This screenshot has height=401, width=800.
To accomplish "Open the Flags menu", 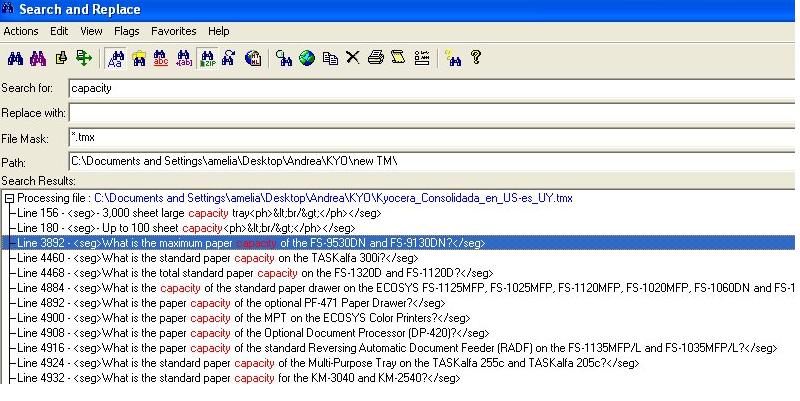I will 127,31.
